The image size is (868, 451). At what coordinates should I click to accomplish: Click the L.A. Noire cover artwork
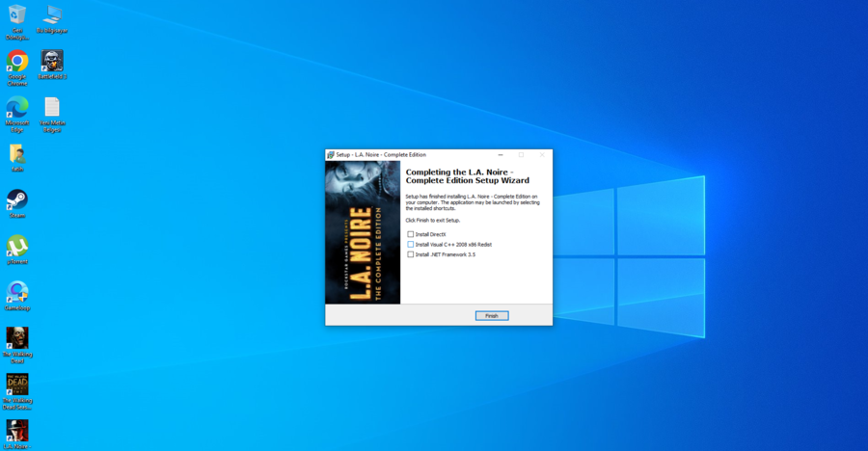(363, 232)
